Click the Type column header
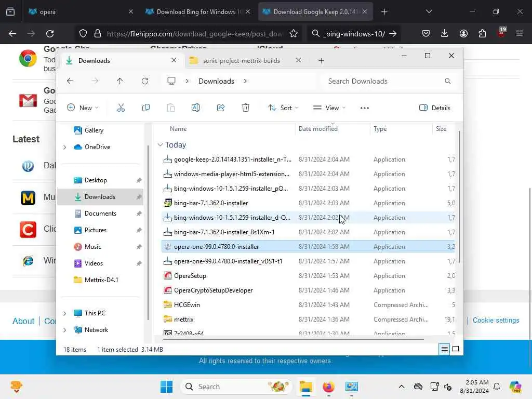The width and height of the screenshot is (532, 399). (x=380, y=129)
